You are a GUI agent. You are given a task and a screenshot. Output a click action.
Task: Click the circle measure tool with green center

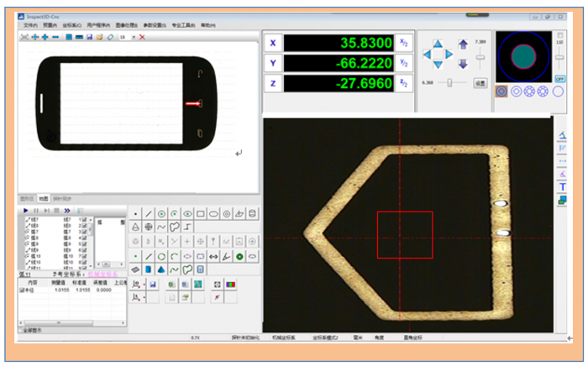click(x=161, y=214)
